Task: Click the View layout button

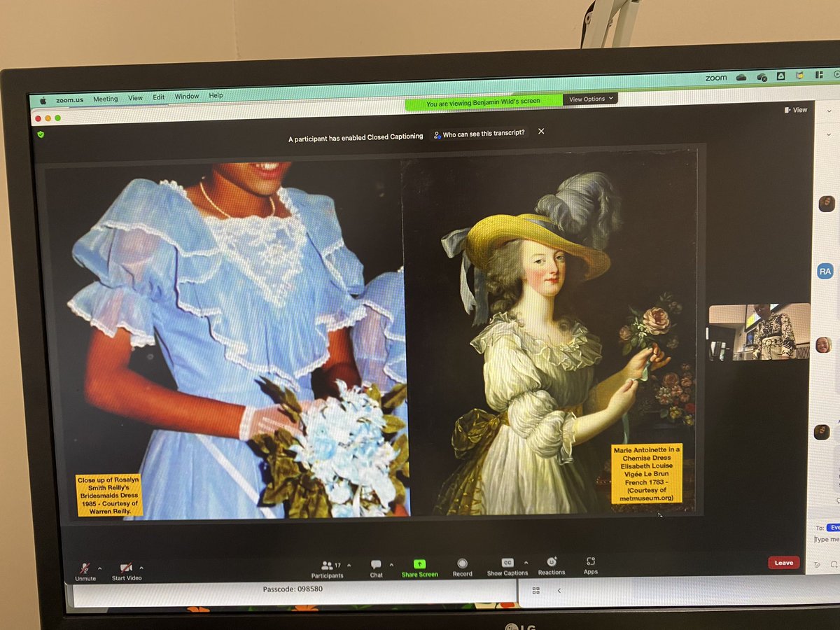Action: (x=797, y=110)
